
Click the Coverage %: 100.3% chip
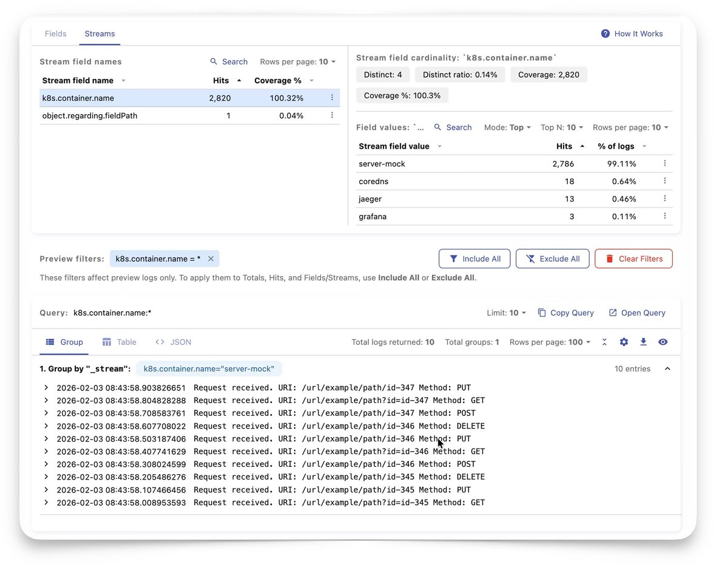(402, 95)
